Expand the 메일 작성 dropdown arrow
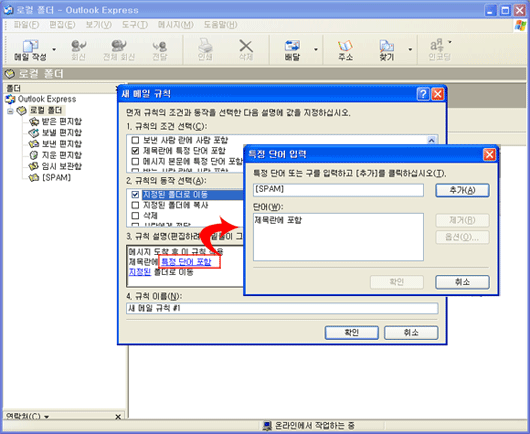Screen dimensions: 530x434 tap(54, 49)
